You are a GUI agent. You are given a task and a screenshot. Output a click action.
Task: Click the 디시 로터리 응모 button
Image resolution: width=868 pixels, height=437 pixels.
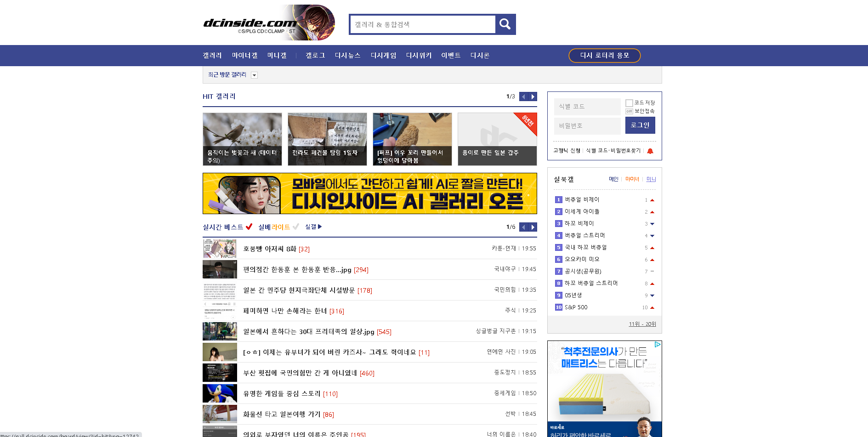point(604,55)
